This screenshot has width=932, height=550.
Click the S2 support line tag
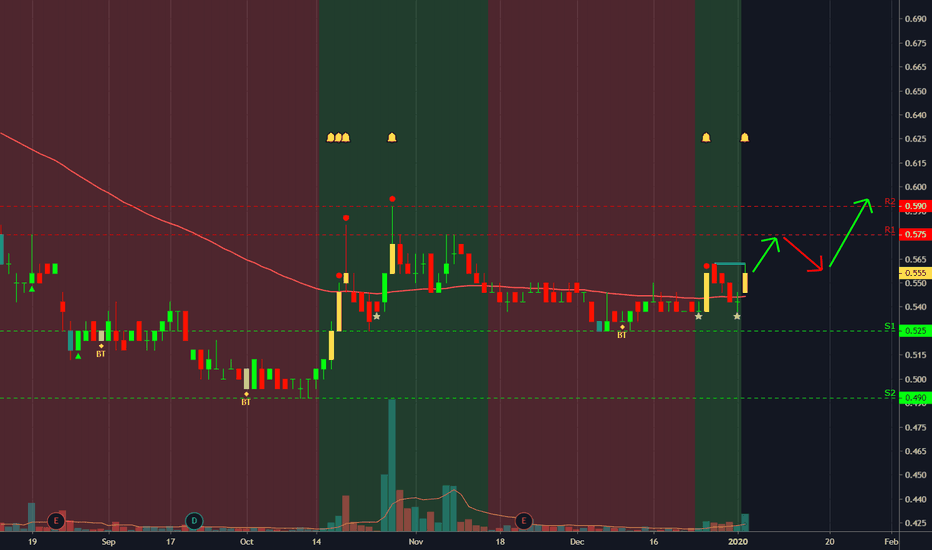[x=890, y=393]
